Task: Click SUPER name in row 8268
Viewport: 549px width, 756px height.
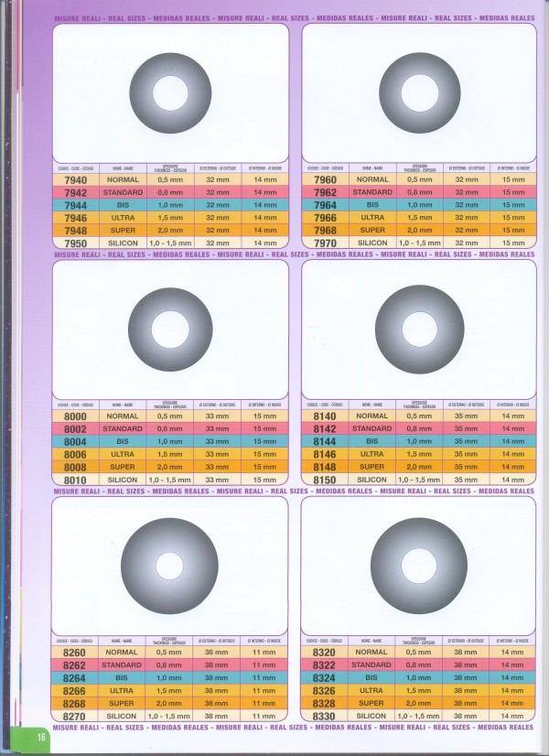Action: point(122,703)
